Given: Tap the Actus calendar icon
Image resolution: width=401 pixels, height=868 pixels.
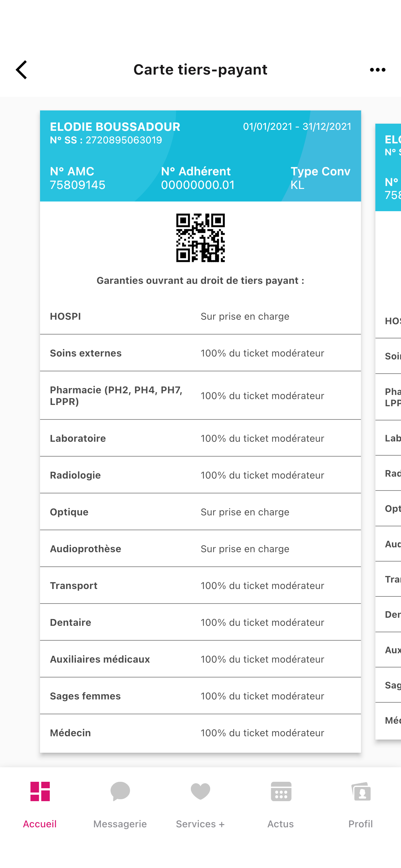Looking at the screenshot, I should (x=281, y=791).
